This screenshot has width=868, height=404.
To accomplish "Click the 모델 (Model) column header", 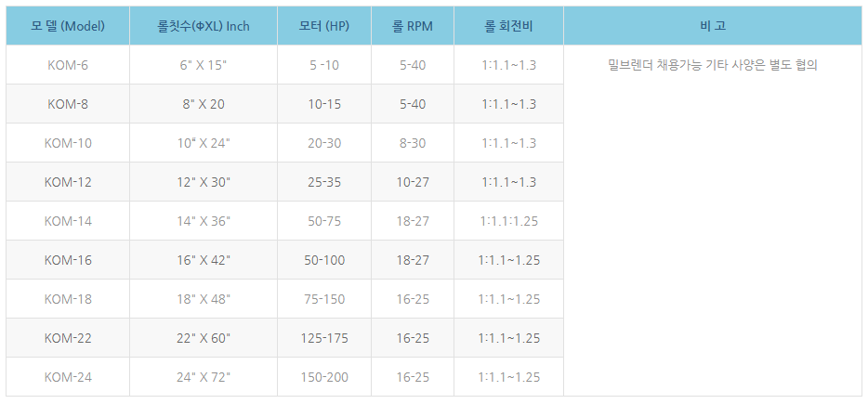I will [x=68, y=26].
